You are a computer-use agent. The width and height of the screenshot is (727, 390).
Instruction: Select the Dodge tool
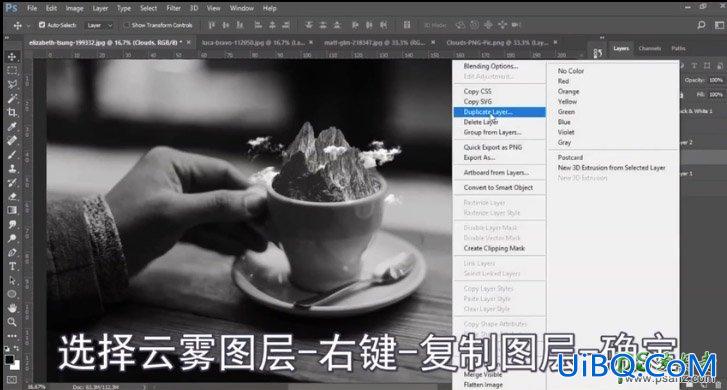click(x=12, y=238)
